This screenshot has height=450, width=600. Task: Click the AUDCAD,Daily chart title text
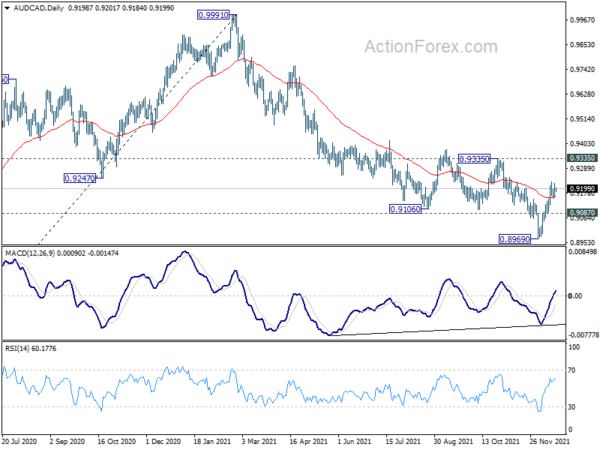pos(39,8)
